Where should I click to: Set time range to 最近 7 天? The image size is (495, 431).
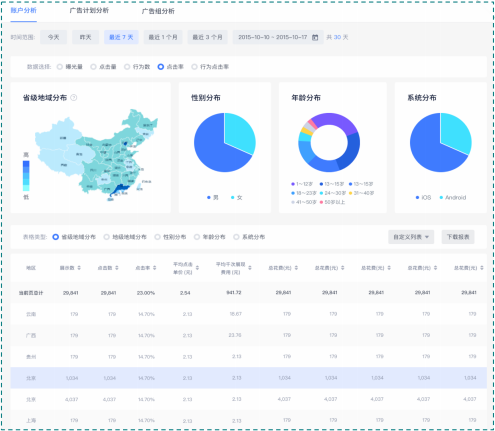(x=121, y=37)
